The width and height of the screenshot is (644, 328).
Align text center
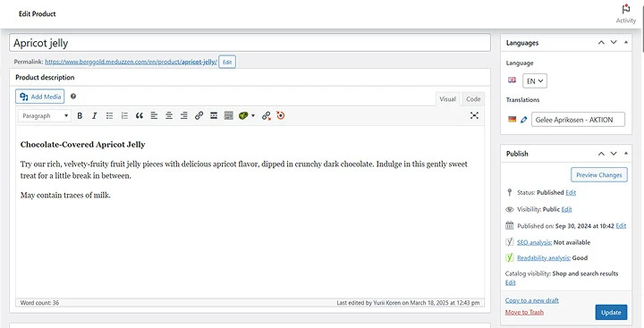(x=169, y=116)
